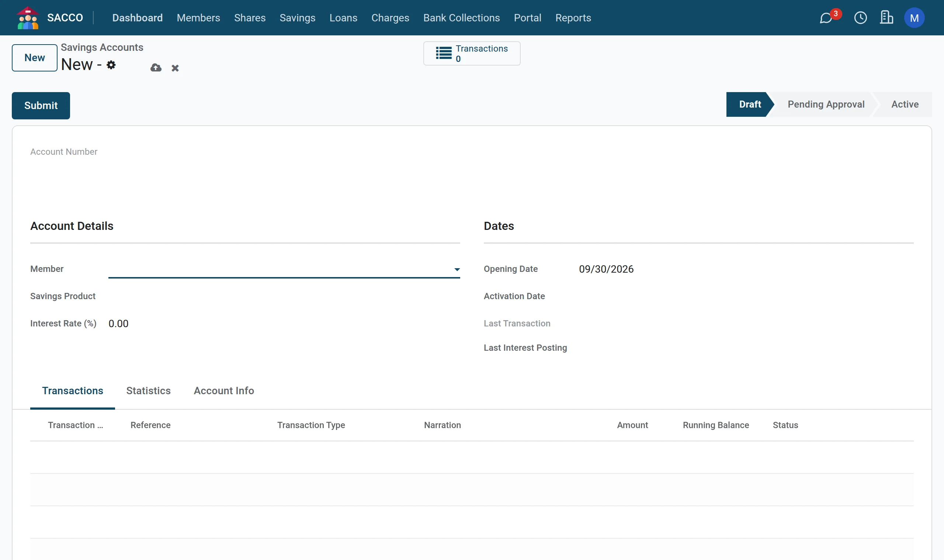This screenshot has height=560, width=944.
Task: Click the New record button
Action: 35,58
